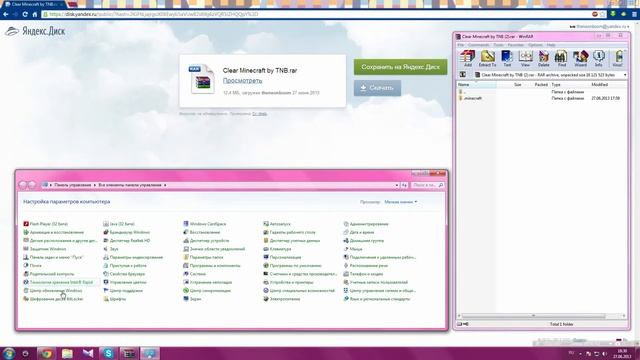Open Диспетчер устройств item
The width and height of the screenshot is (640, 360).
tap(206, 240)
